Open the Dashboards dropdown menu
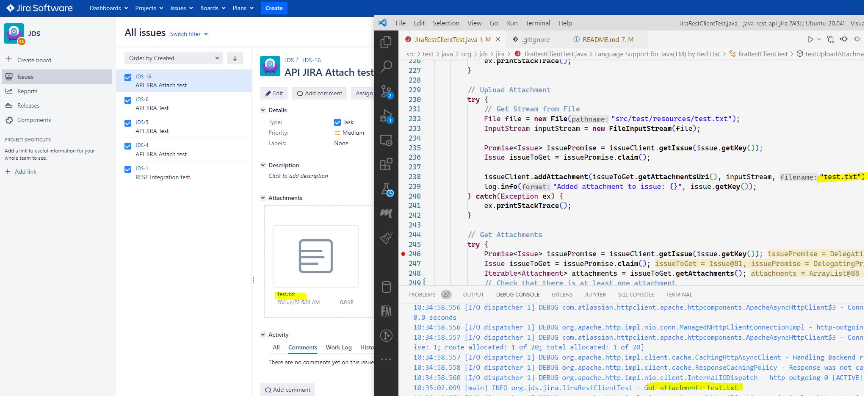The height and width of the screenshot is (396, 868). coord(109,8)
